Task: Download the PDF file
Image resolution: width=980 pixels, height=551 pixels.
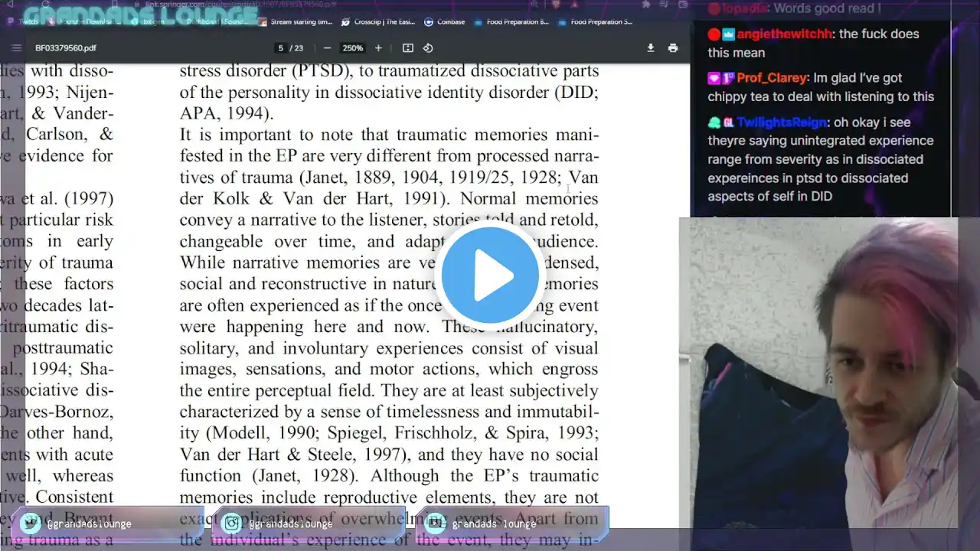Action: pos(650,48)
